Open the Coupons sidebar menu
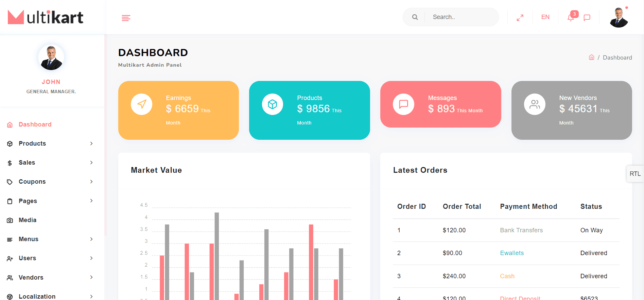 pos(32,182)
